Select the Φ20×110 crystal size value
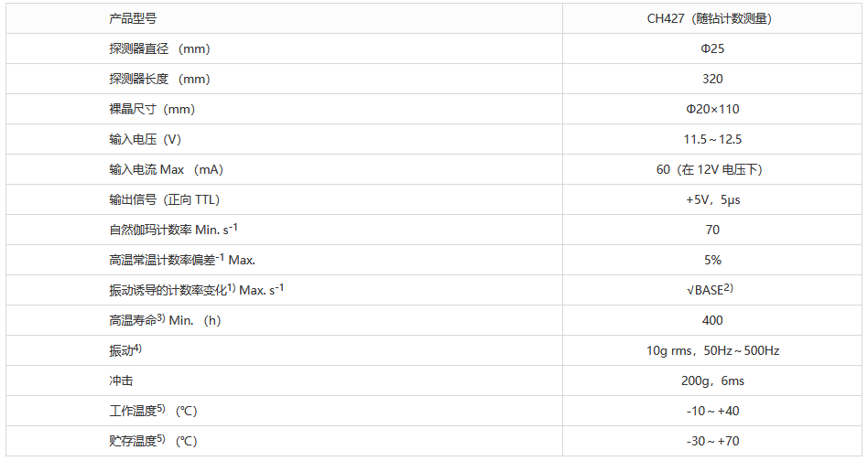Viewport: 868px width, 461px height. pyautogui.click(x=711, y=109)
